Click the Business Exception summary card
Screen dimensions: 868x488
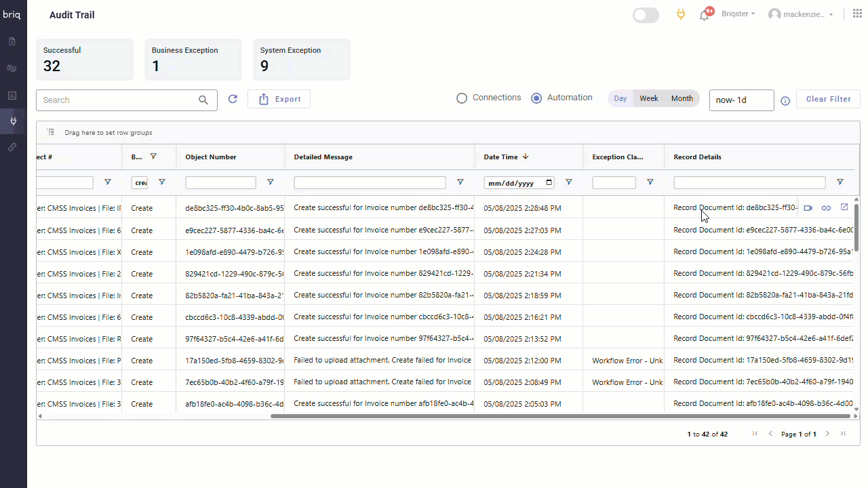click(193, 60)
